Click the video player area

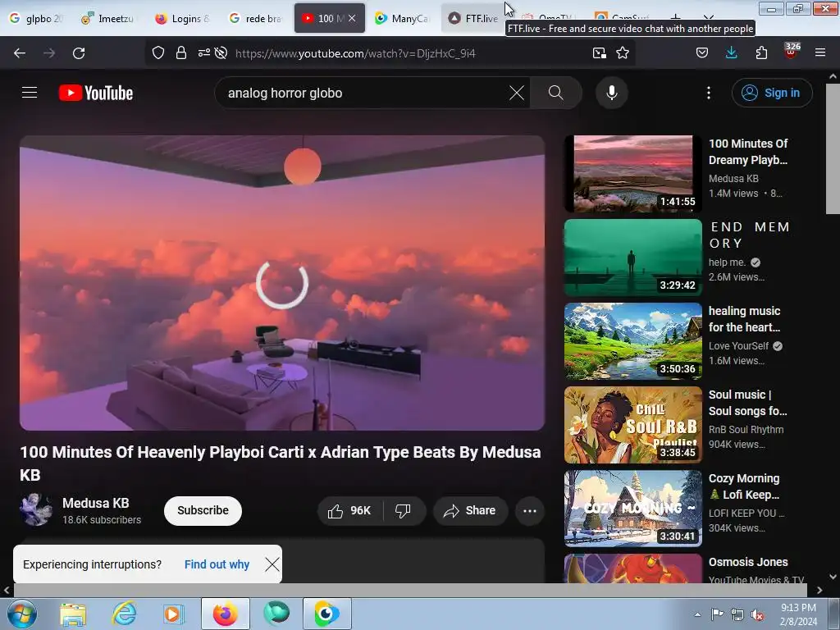point(282,283)
